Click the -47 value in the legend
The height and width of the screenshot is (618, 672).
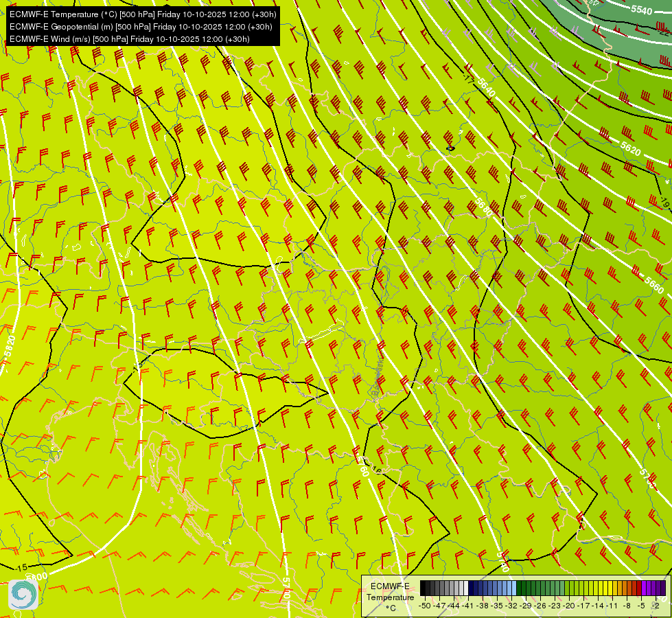point(439,606)
